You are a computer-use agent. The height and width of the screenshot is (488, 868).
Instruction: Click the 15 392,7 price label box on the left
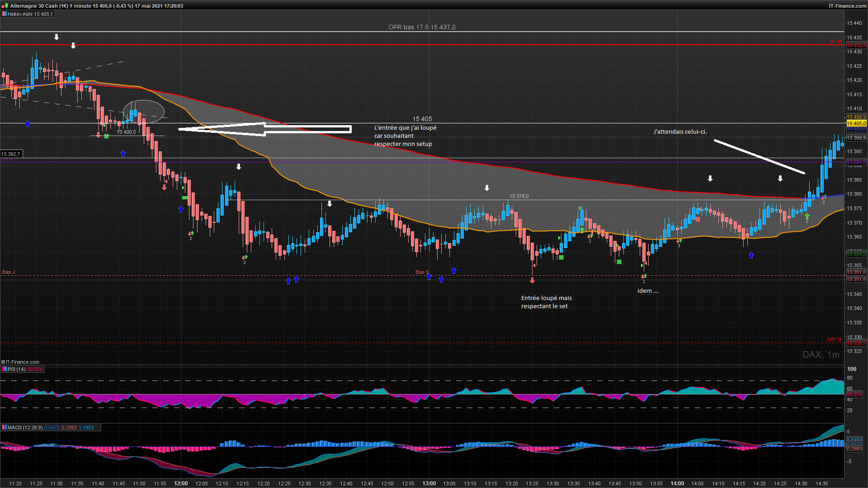click(11, 154)
